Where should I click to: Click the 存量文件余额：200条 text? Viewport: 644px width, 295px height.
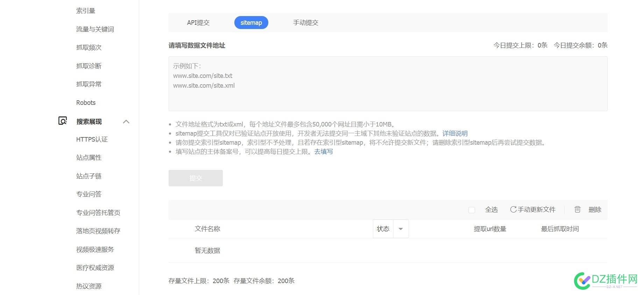click(x=264, y=281)
